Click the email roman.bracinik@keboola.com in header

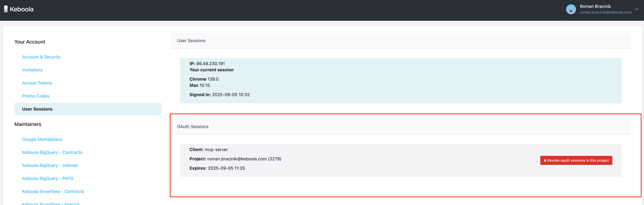pyautogui.click(x=606, y=13)
